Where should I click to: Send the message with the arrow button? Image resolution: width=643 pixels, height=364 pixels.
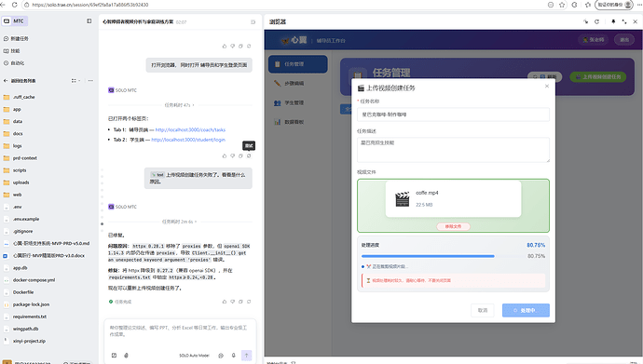(x=246, y=356)
